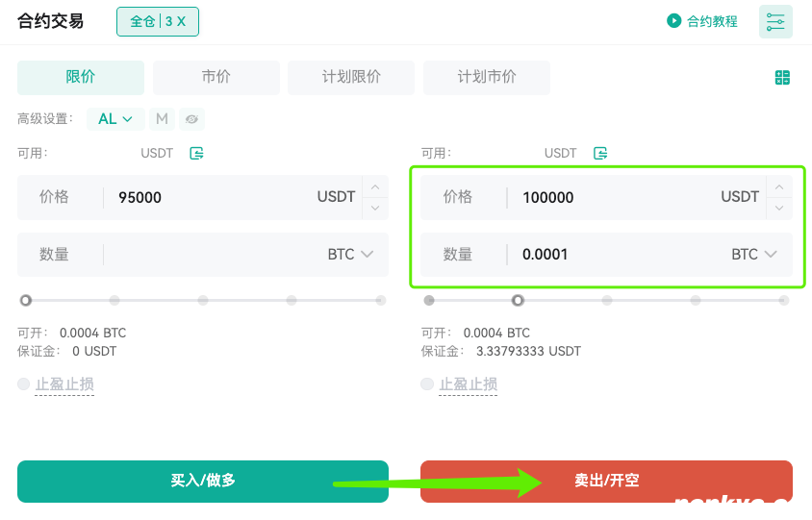
Task: Switch to the 计划限价 order tab
Action: [x=351, y=77]
